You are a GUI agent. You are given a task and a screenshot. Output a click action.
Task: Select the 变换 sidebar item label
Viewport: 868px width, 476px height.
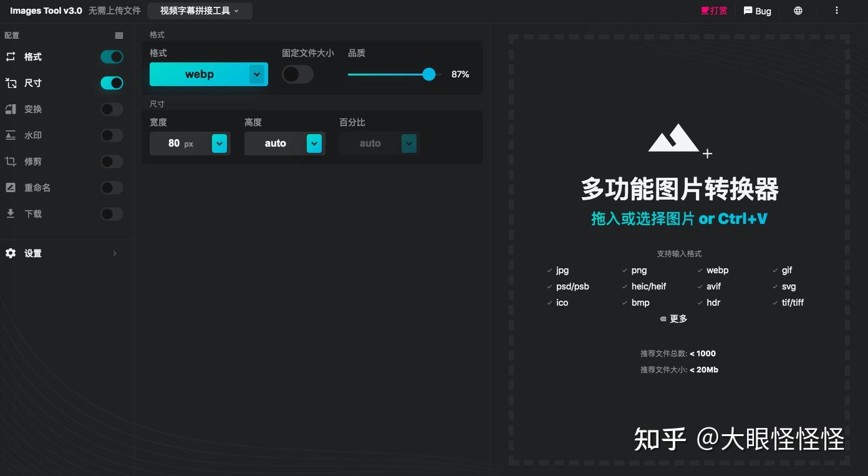(x=33, y=109)
